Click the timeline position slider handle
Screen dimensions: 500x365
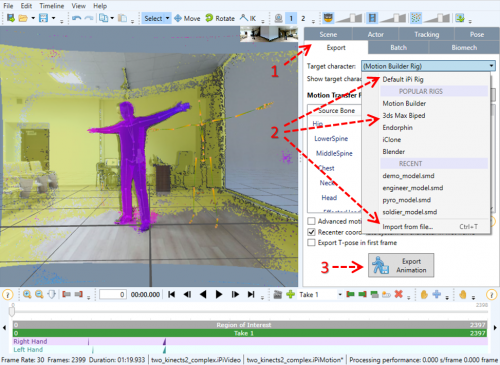12,311
